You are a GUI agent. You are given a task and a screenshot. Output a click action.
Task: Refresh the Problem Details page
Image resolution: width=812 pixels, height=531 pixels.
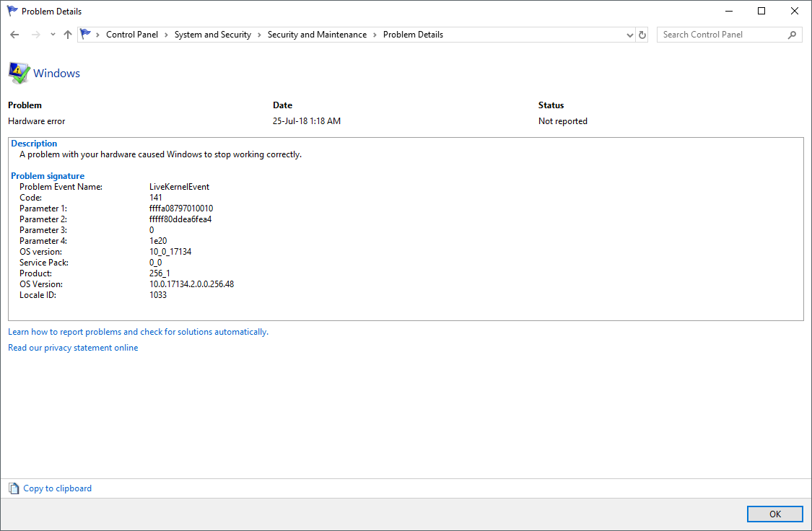[642, 35]
